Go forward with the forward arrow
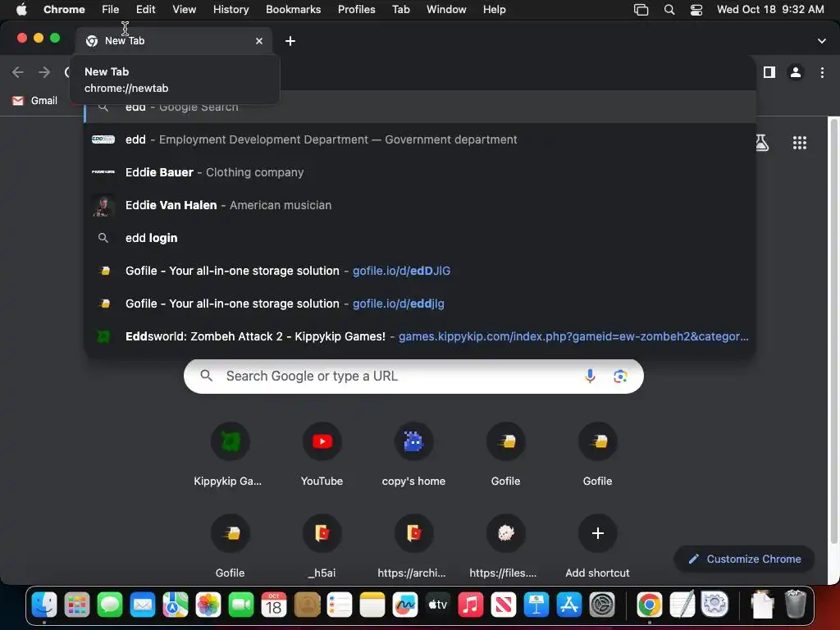 [44, 72]
